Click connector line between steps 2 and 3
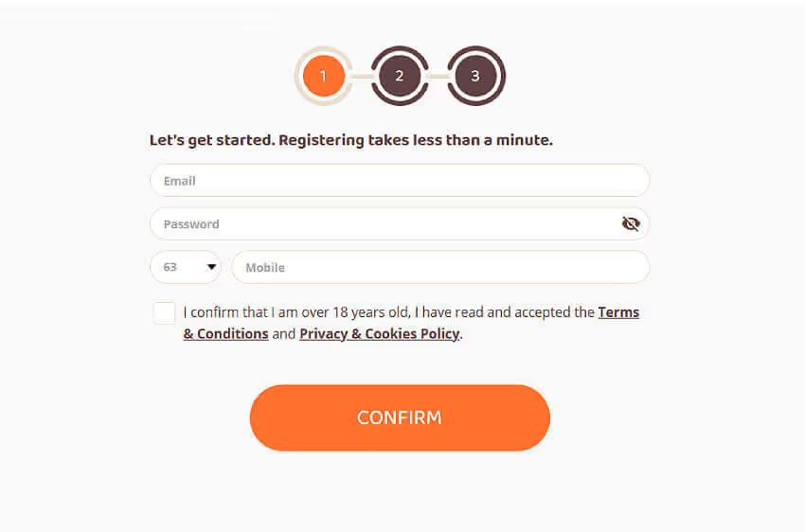Screen dimensions: 805x532 click(438, 76)
